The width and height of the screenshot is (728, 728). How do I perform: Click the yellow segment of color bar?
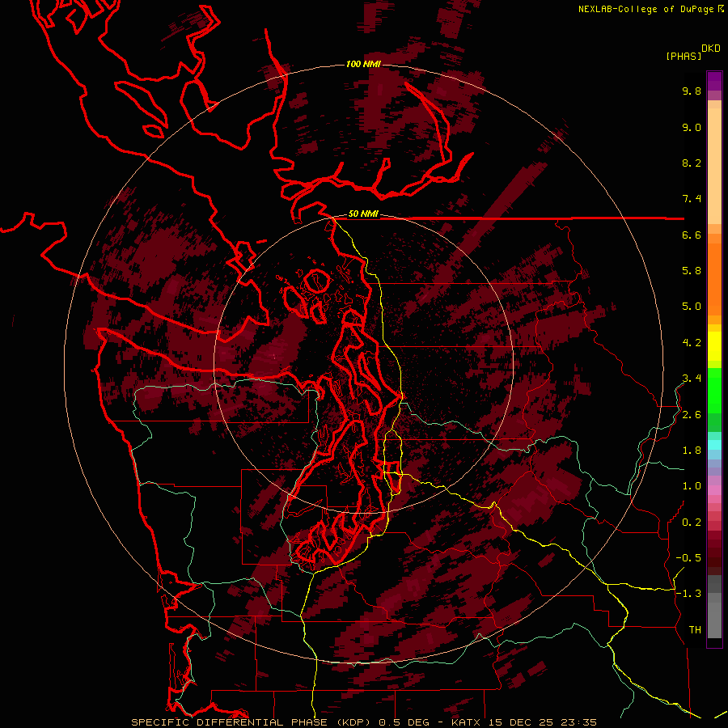714,346
